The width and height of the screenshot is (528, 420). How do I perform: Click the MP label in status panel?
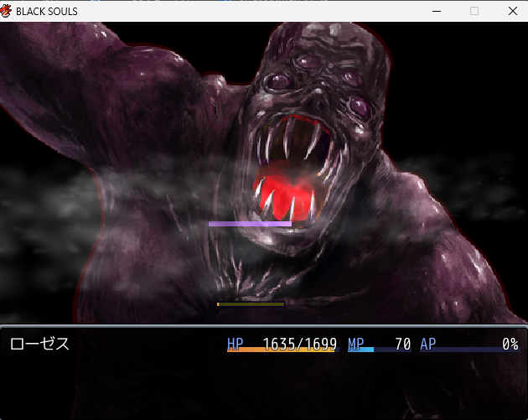point(356,344)
